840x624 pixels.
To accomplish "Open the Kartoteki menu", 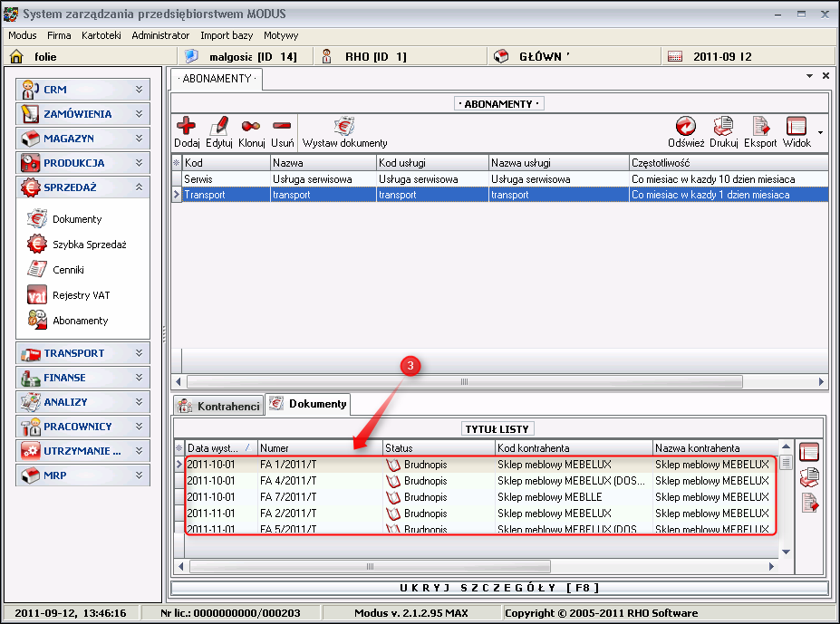I will click(x=101, y=35).
